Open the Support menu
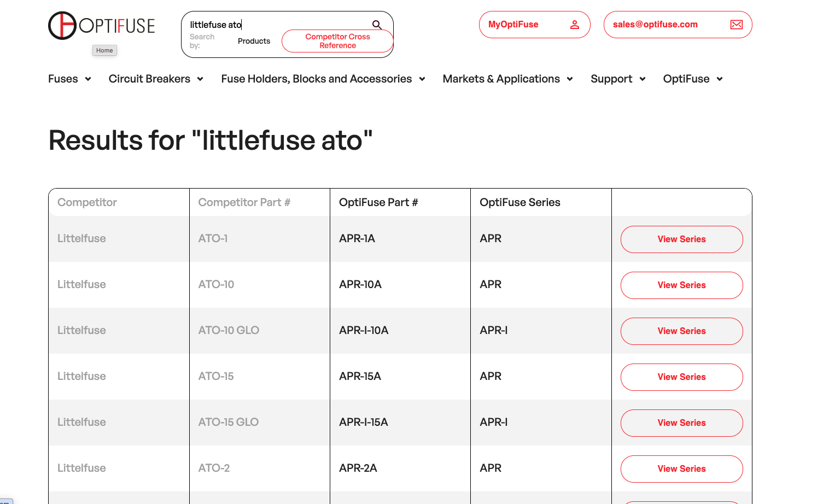 coord(611,79)
